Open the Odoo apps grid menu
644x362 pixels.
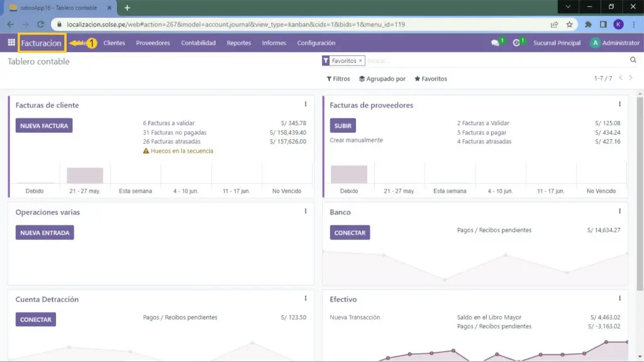[x=11, y=43]
